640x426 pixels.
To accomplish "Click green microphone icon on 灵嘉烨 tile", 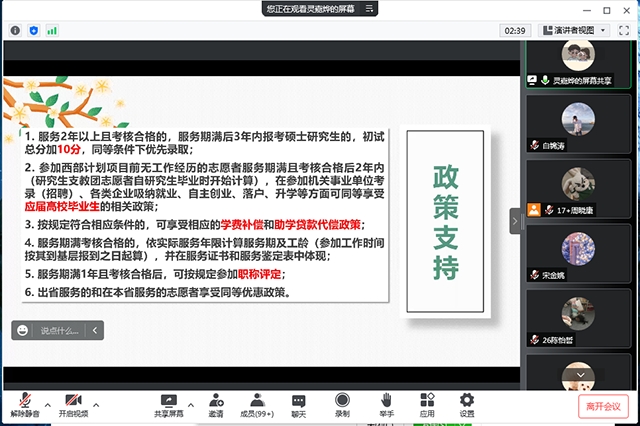I will (545, 80).
